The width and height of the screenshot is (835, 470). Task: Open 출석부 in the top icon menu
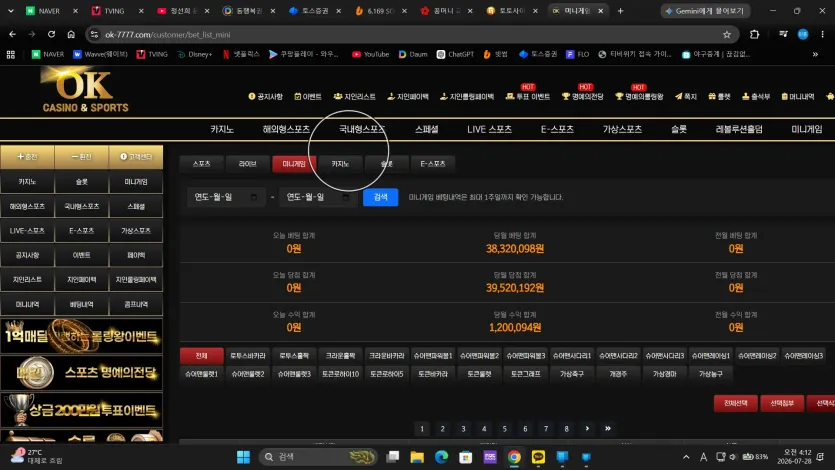click(x=756, y=96)
